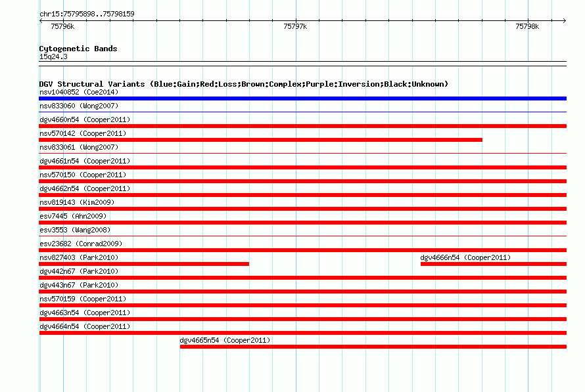The height and width of the screenshot is (392, 585).
Task: Click the esv3553 (Wang2008) label
Action: coord(75,230)
